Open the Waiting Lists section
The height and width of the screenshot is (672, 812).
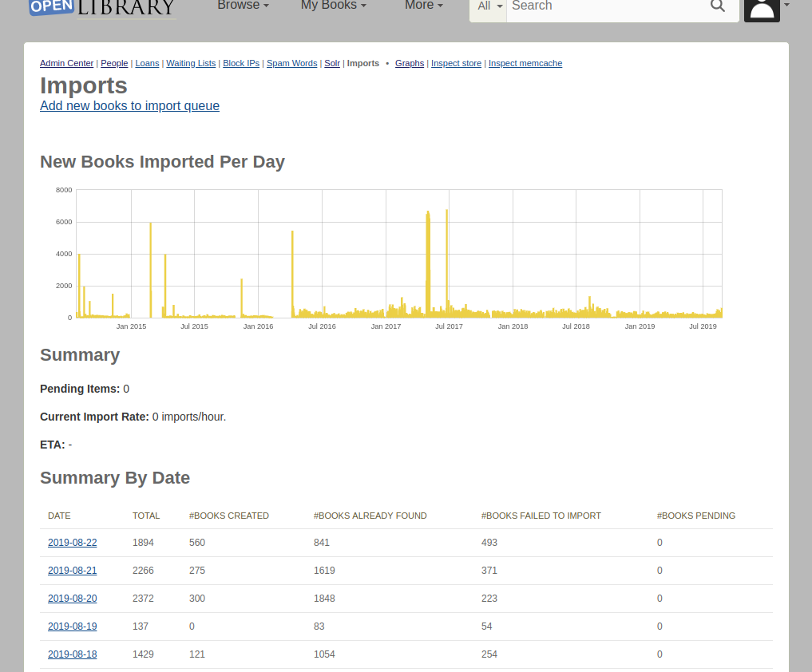191,63
